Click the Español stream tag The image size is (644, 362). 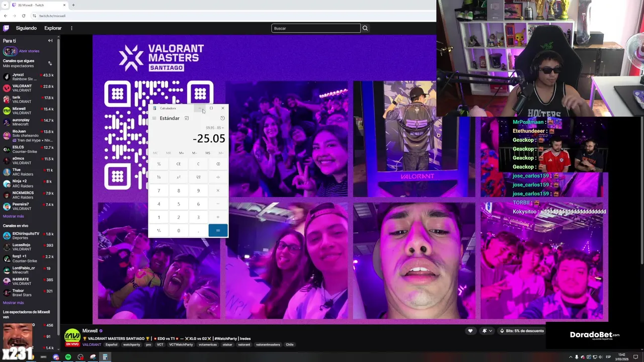point(111,344)
